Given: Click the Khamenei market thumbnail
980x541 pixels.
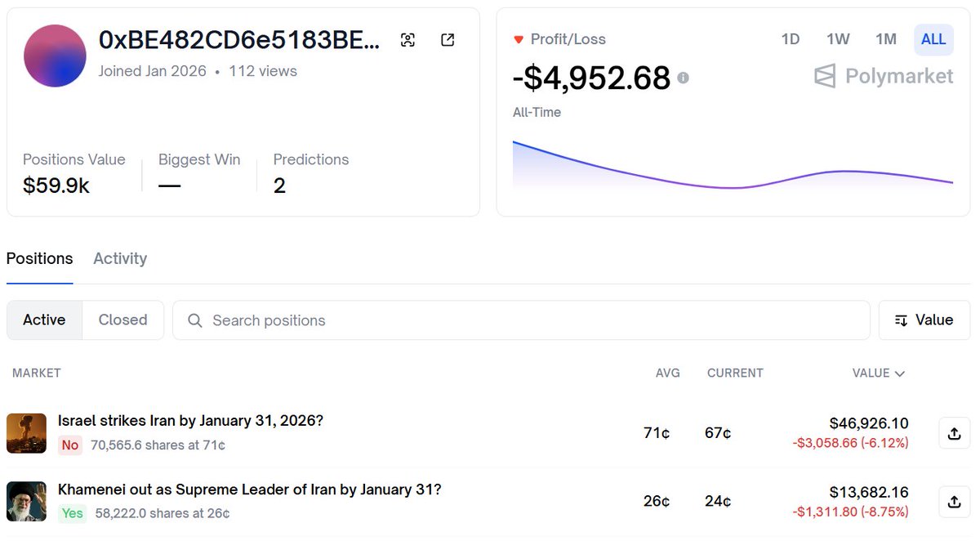Looking at the screenshot, I should (x=26, y=502).
